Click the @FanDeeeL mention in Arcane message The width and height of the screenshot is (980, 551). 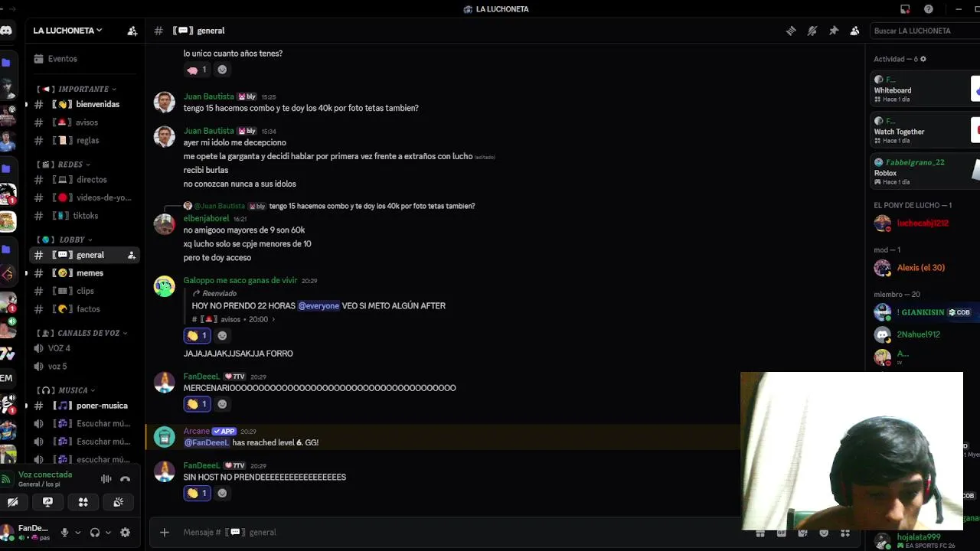[x=207, y=442]
